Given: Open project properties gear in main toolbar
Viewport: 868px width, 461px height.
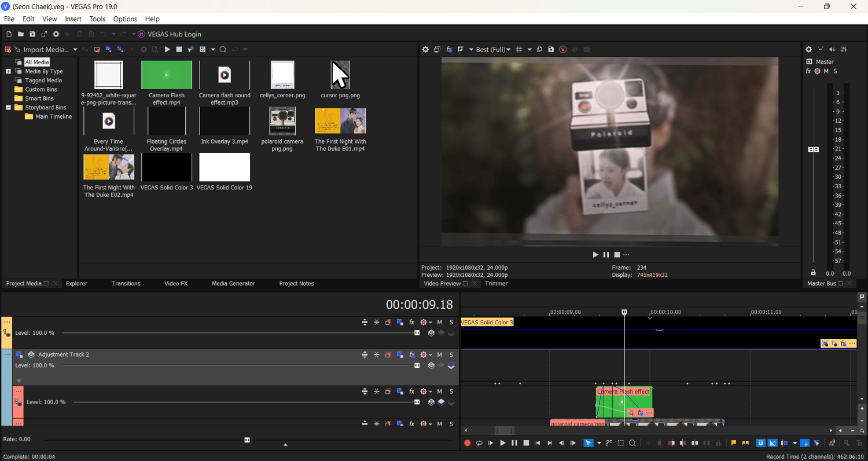Looking at the screenshot, I should pyautogui.click(x=56, y=34).
